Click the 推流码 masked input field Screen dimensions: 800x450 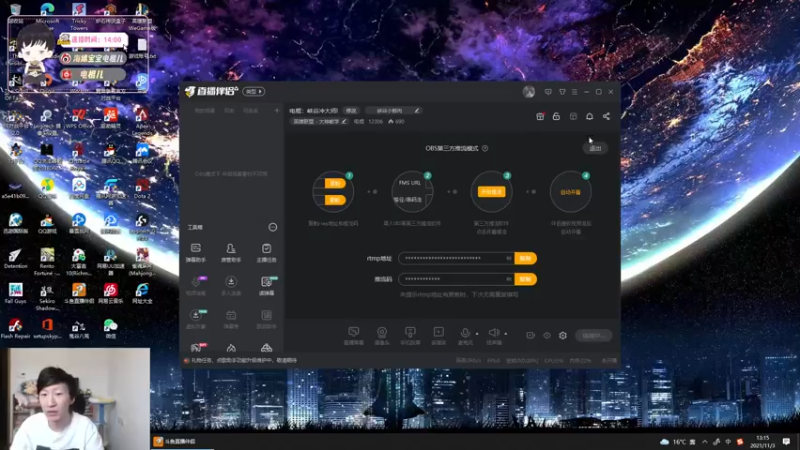[x=456, y=279]
